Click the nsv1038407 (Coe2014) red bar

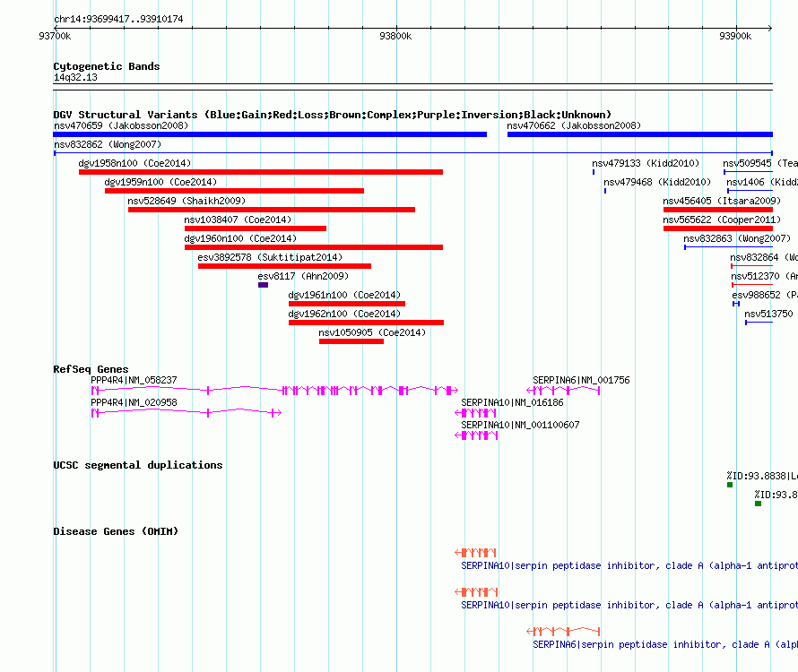255,228
